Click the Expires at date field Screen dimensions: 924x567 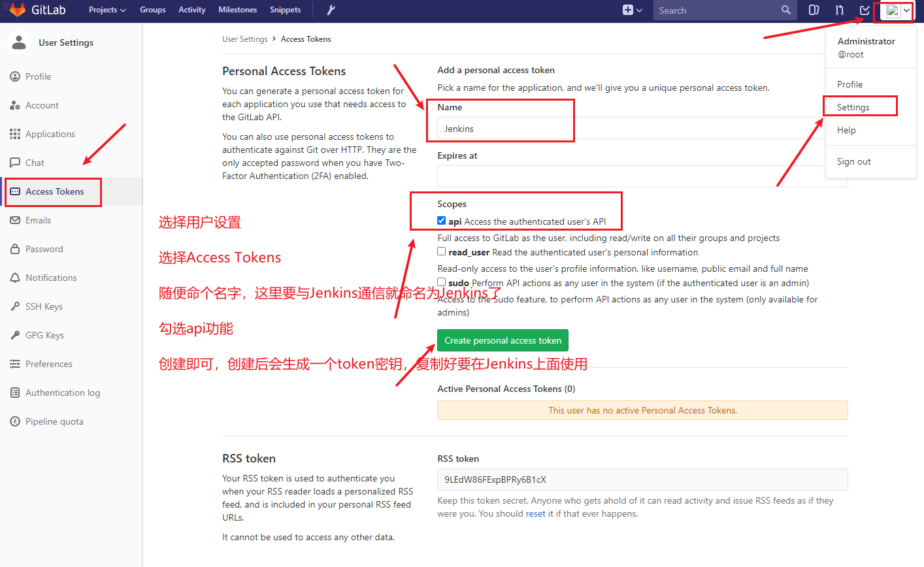(x=642, y=176)
